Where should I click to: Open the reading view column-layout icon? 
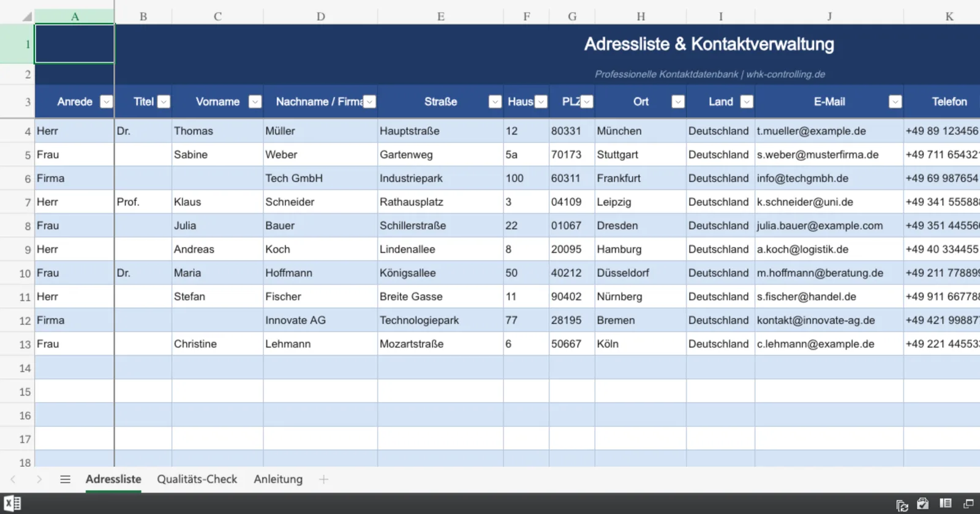(x=946, y=504)
